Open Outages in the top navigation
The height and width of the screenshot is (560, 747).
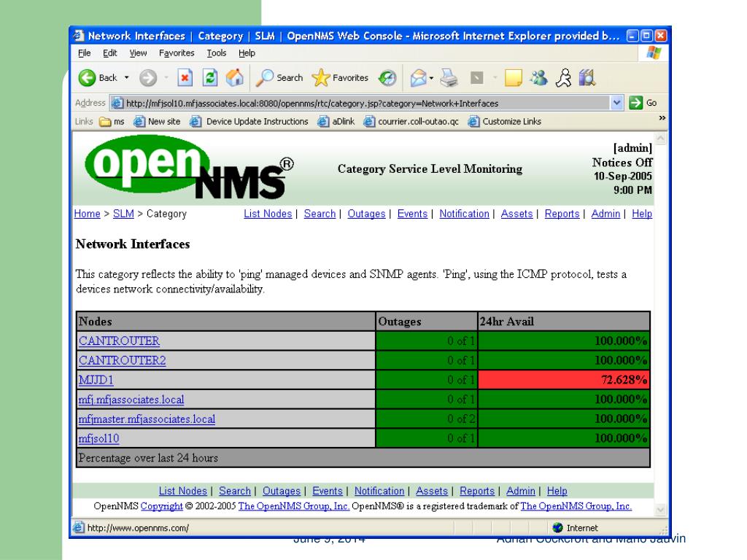click(x=366, y=214)
